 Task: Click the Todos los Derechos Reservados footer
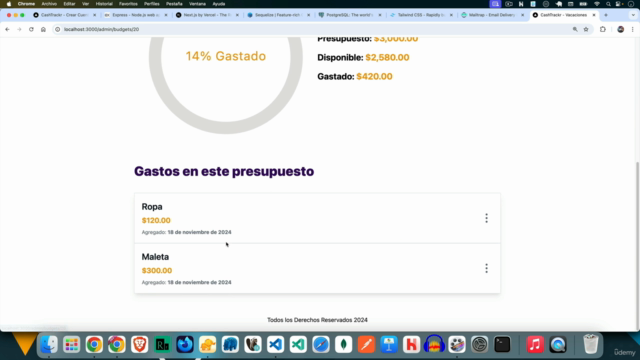[x=317, y=320]
